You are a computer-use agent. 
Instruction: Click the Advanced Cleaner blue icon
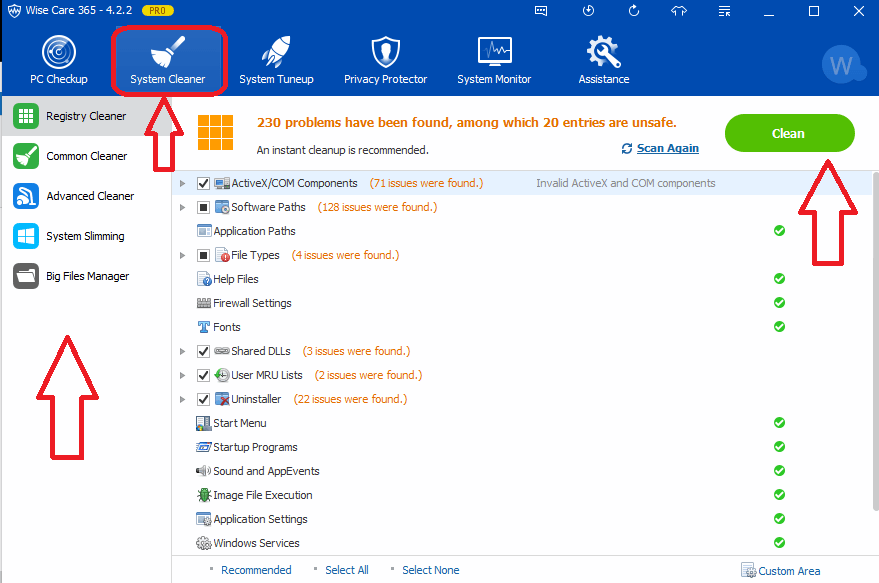(26, 196)
